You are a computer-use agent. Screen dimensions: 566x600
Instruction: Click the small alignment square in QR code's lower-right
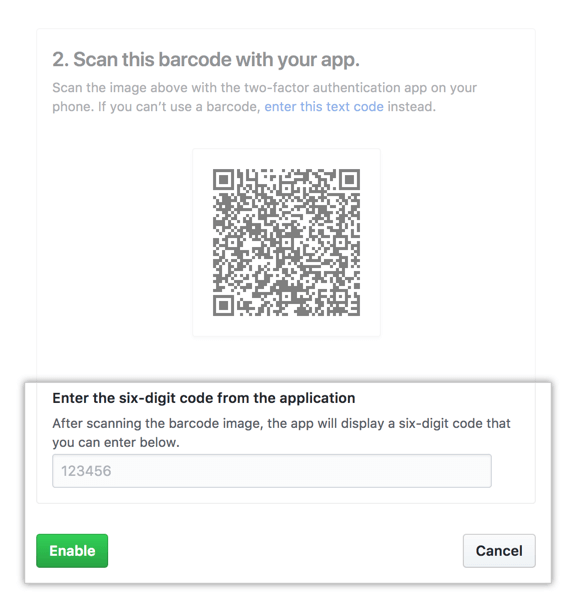click(339, 295)
